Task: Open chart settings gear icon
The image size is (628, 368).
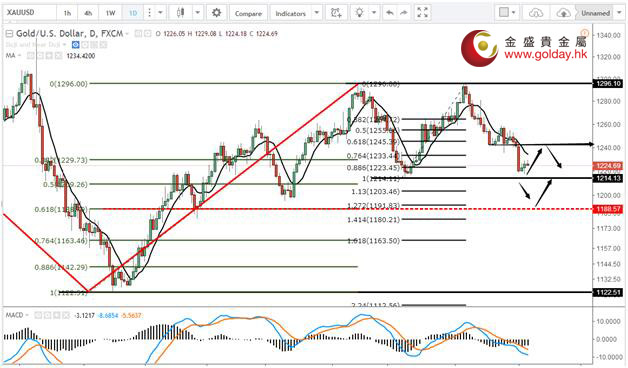Action: click(216, 13)
